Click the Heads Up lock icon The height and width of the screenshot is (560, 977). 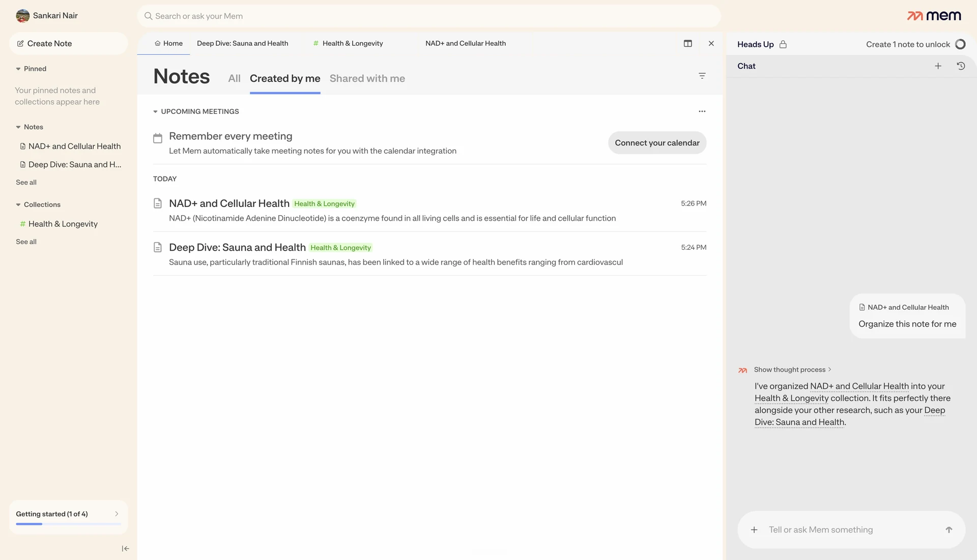[783, 44]
